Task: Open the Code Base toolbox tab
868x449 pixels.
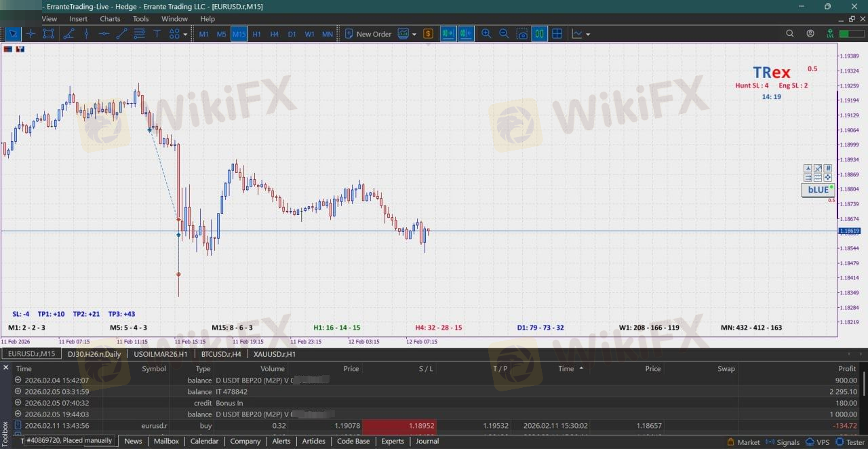Action: pyautogui.click(x=353, y=441)
